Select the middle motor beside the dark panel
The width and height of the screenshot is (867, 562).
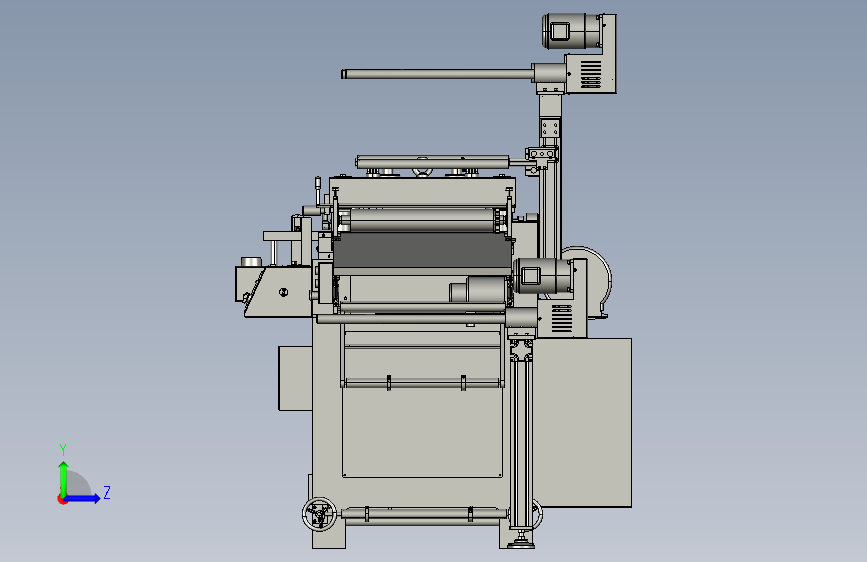(543, 276)
